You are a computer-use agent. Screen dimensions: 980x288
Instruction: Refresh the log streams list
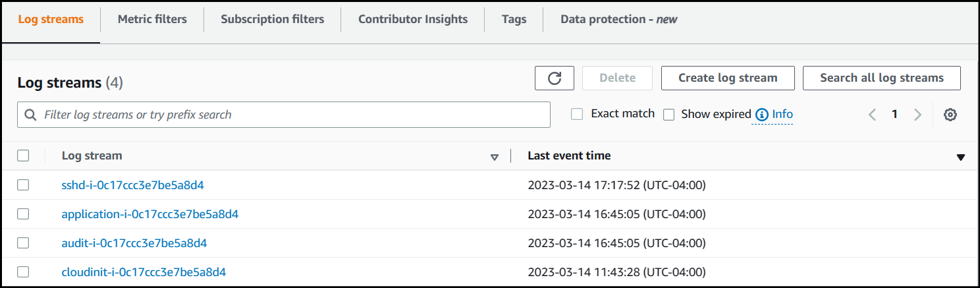coord(555,78)
